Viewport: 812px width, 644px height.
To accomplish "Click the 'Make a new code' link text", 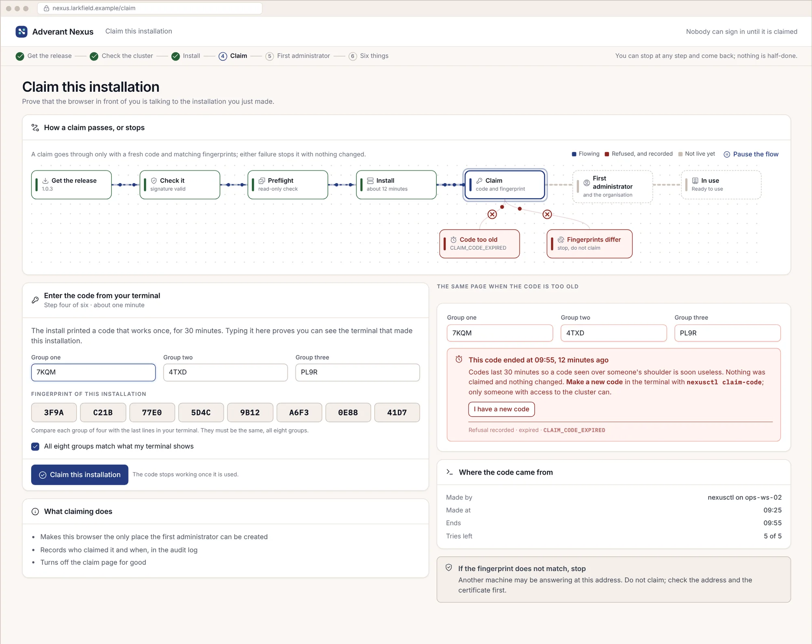I will (594, 382).
